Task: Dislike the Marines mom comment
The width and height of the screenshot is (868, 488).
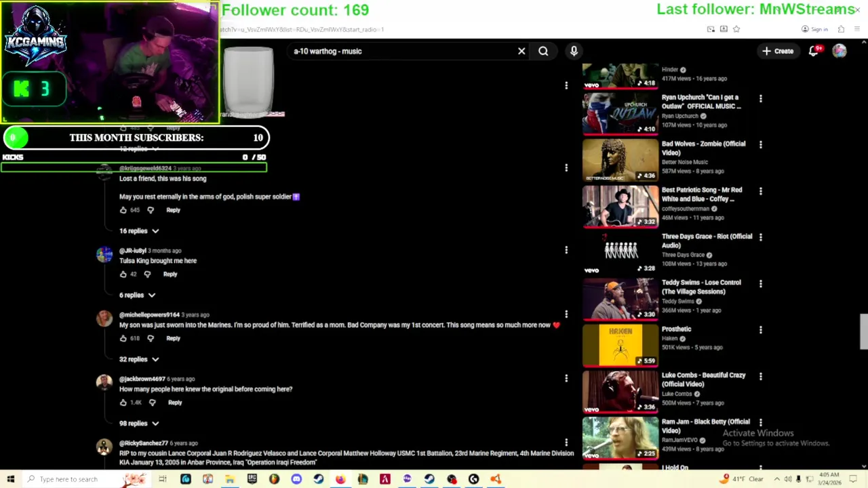Action: (151, 338)
